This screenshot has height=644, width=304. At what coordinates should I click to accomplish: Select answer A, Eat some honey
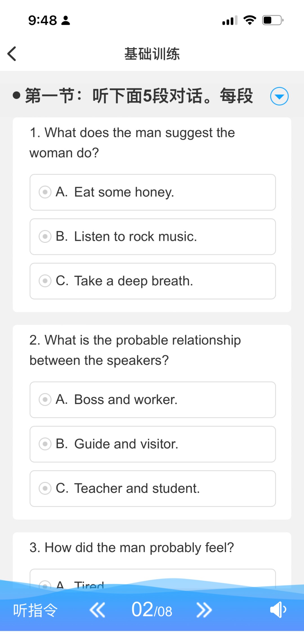click(153, 192)
